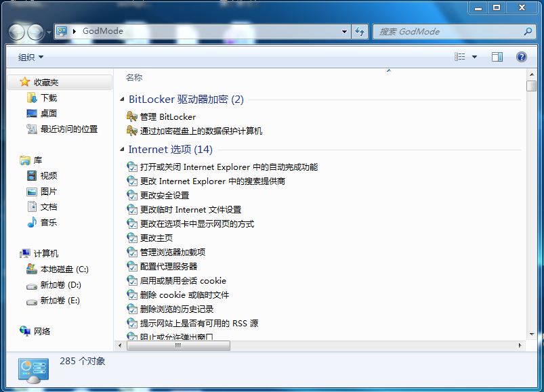Click the Refresh button

pyautogui.click(x=360, y=32)
